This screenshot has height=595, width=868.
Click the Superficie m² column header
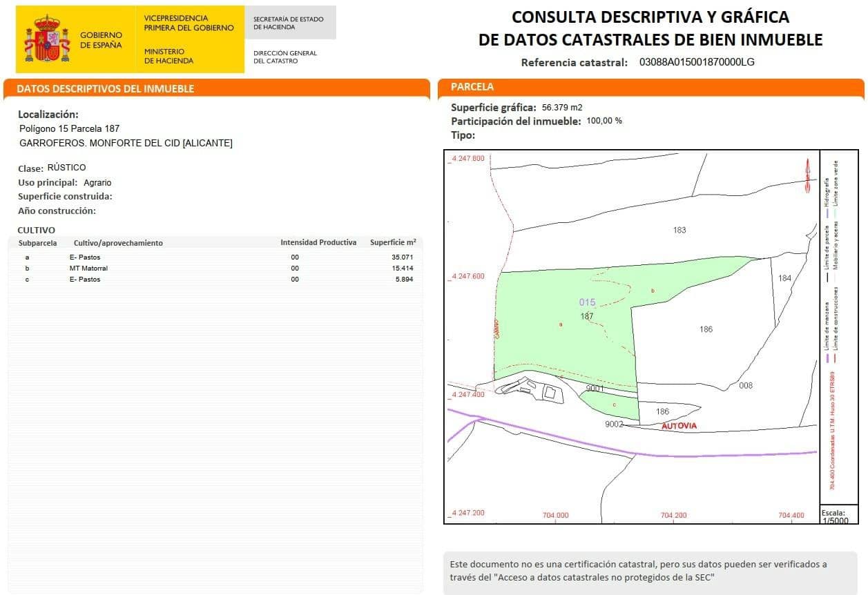click(393, 242)
